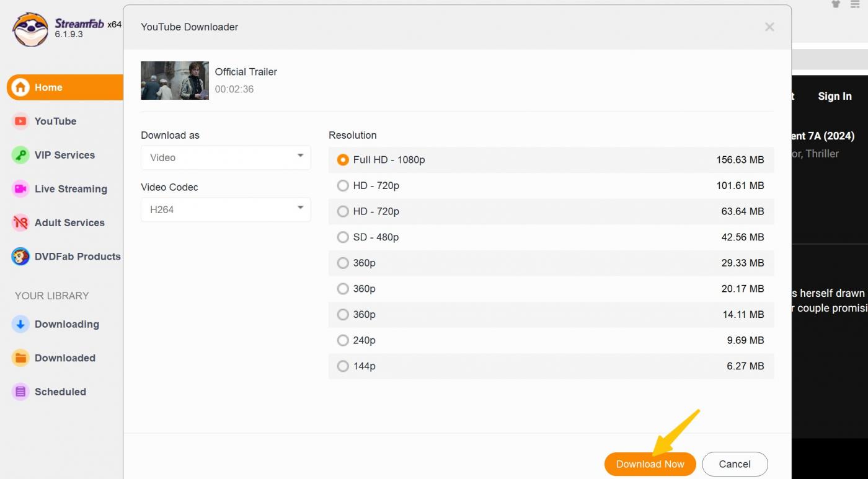Image resolution: width=868 pixels, height=479 pixels.
Task: Open the Download as dropdown
Action: pyautogui.click(x=225, y=157)
